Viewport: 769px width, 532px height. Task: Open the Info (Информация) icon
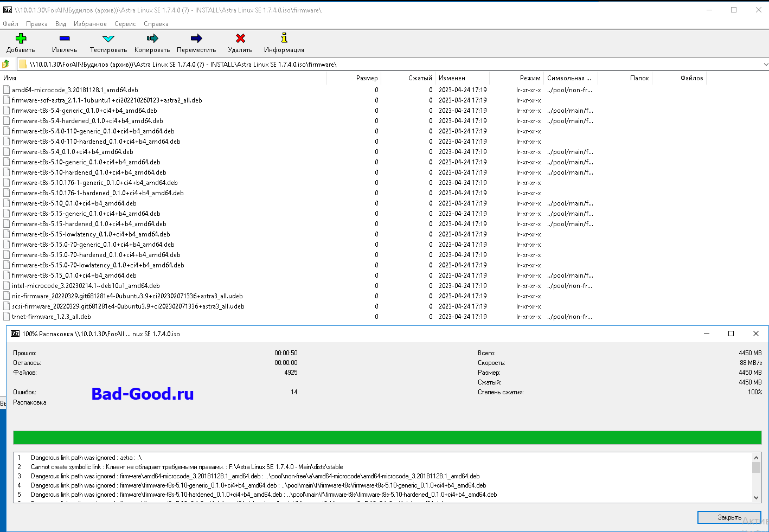pyautogui.click(x=284, y=39)
